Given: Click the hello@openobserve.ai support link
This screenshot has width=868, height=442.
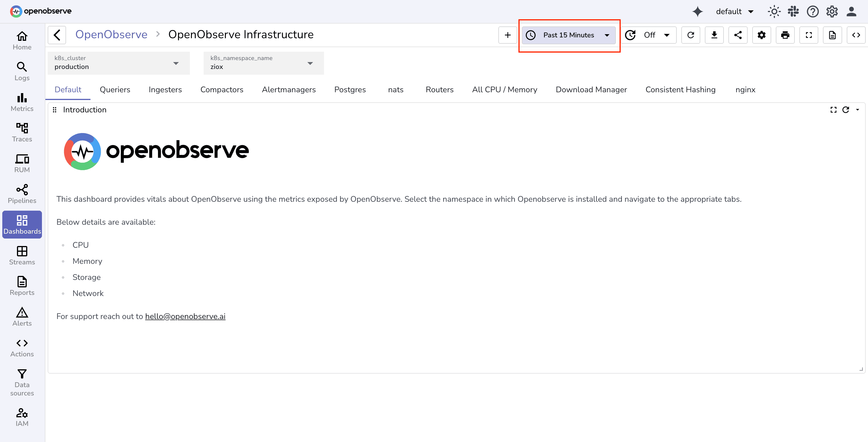Looking at the screenshot, I should click(185, 316).
